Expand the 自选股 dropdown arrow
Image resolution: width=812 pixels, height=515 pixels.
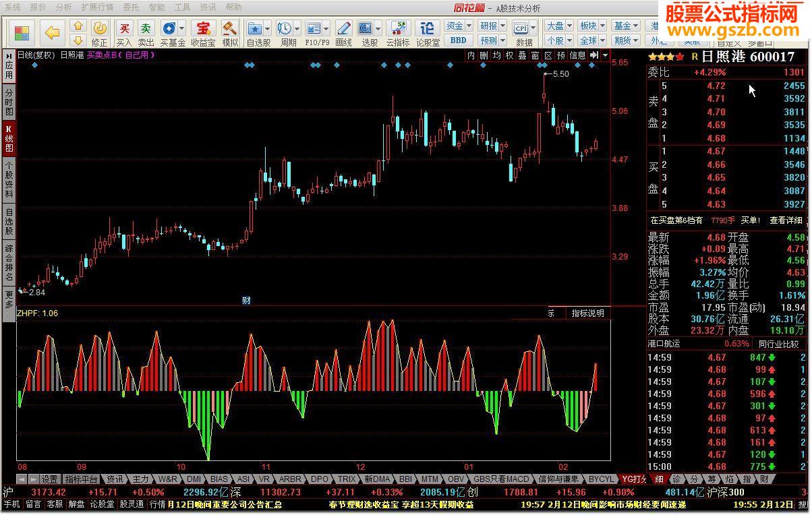click(x=267, y=28)
